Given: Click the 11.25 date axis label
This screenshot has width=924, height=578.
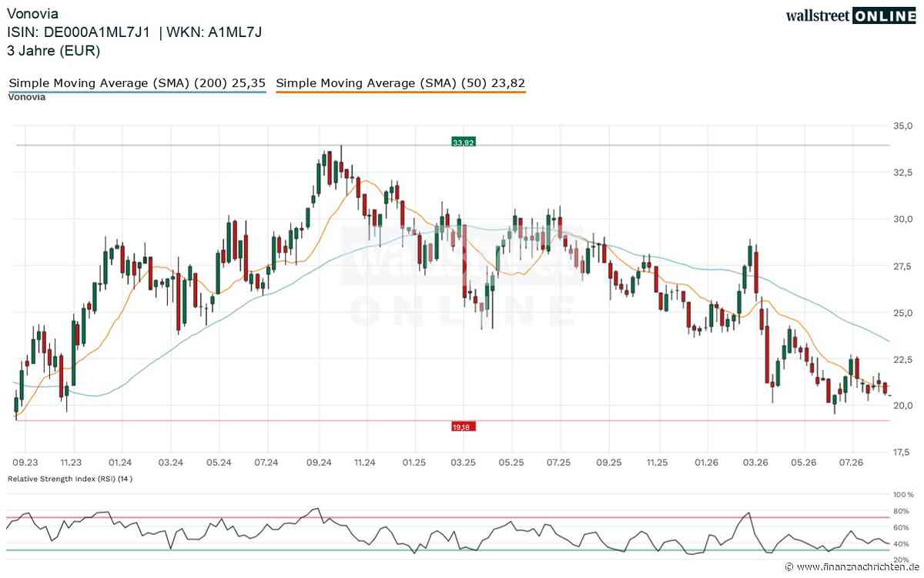Looking at the screenshot, I should click(657, 462).
